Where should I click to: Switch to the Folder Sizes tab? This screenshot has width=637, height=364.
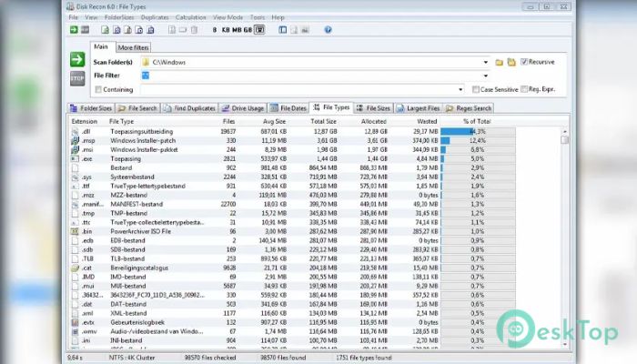click(x=91, y=108)
